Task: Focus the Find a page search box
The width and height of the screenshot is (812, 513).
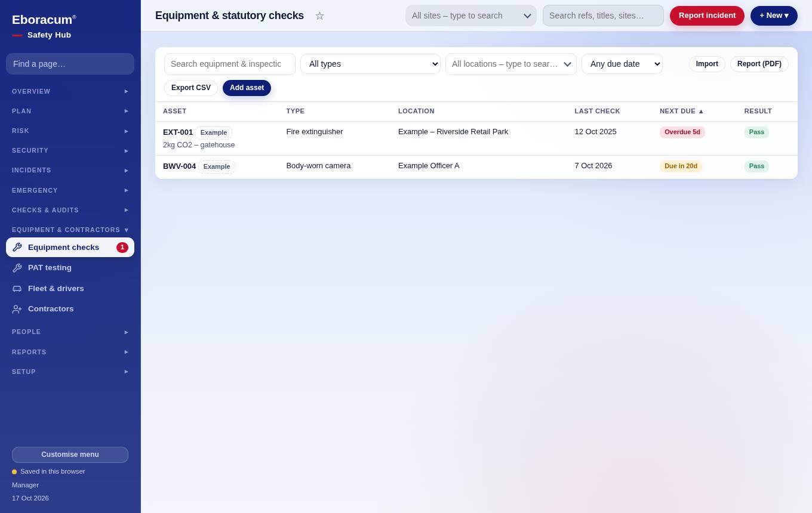Action: tap(70, 64)
